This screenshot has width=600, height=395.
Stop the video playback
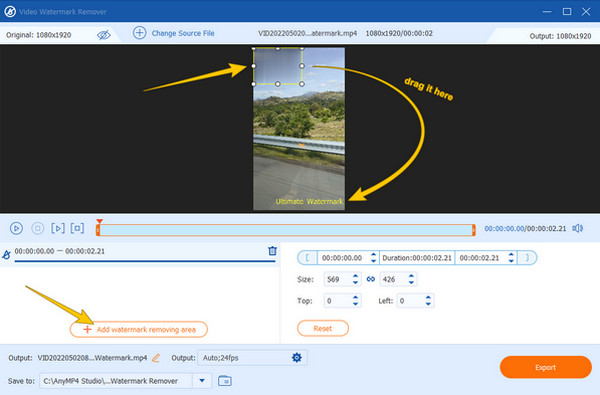[x=38, y=229]
